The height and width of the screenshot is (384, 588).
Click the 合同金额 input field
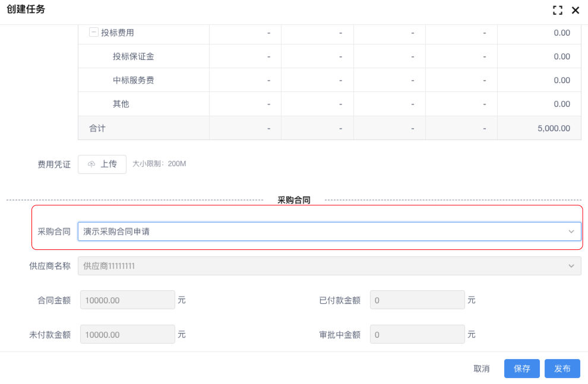[x=127, y=300]
